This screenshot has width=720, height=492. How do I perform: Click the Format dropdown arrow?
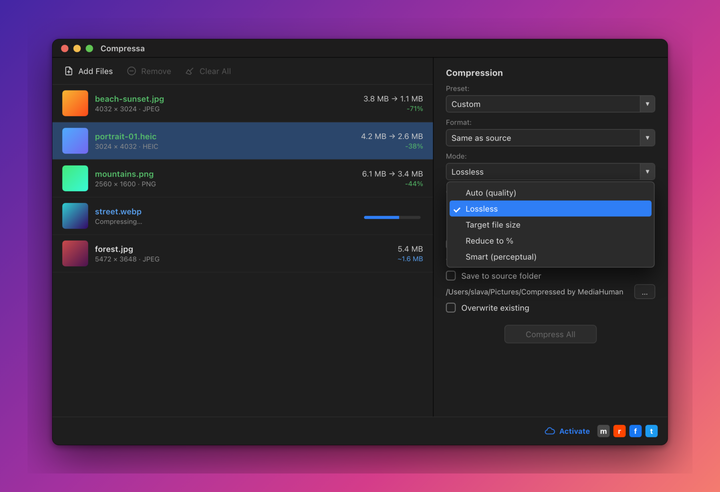(x=647, y=138)
